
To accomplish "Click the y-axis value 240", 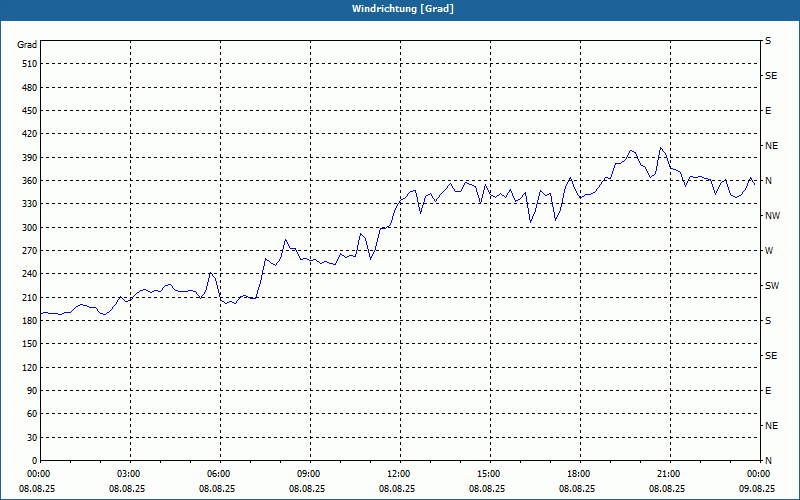I will point(30,274).
